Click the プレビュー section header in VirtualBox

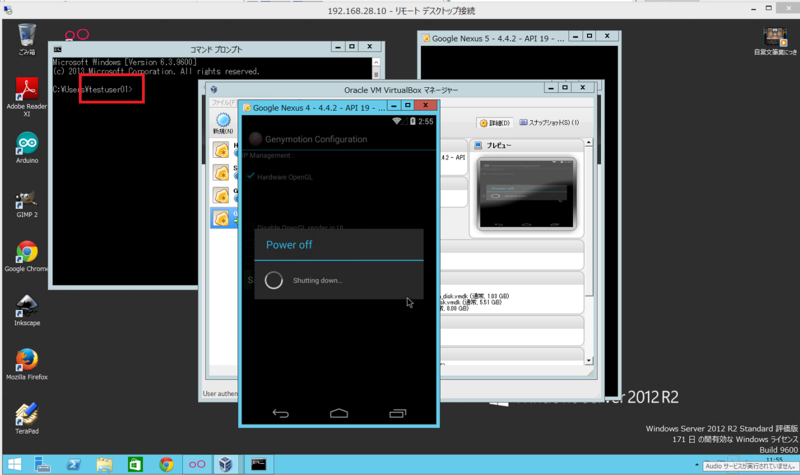pos(527,145)
